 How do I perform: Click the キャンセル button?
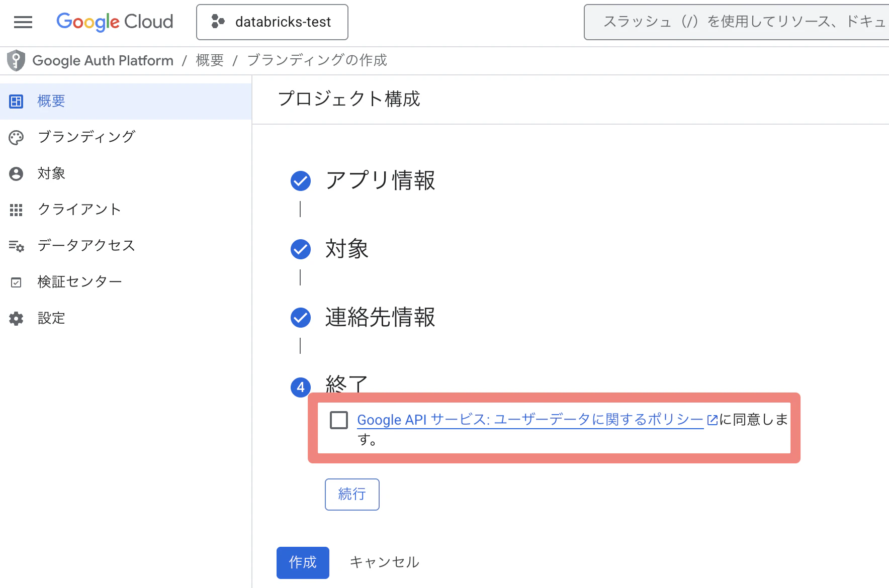[x=385, y=562]
